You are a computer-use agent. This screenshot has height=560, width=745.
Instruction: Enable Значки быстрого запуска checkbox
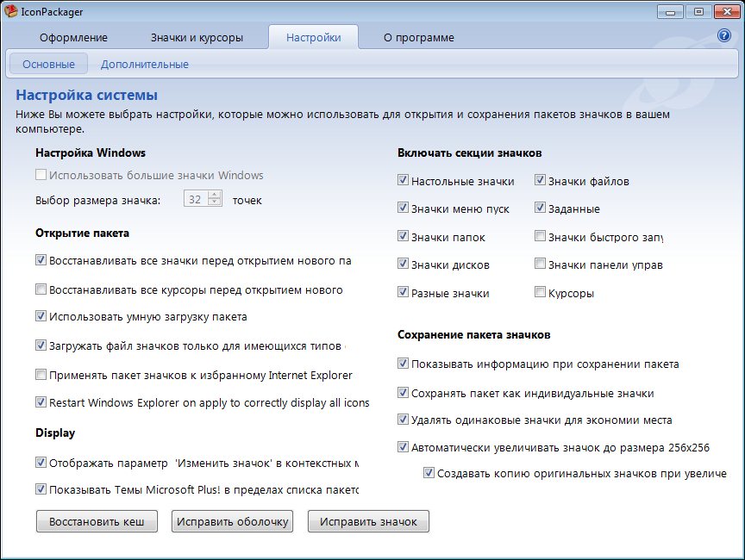540,237
